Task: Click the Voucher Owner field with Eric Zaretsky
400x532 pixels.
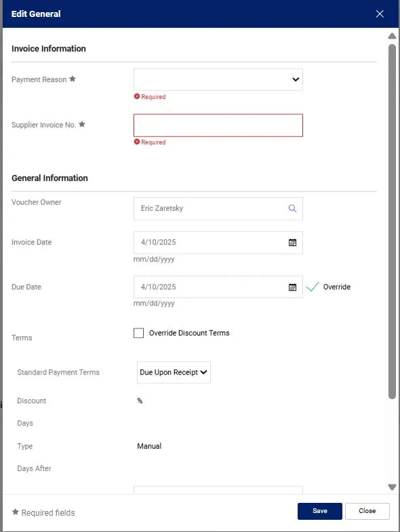Action: point(218,208)
